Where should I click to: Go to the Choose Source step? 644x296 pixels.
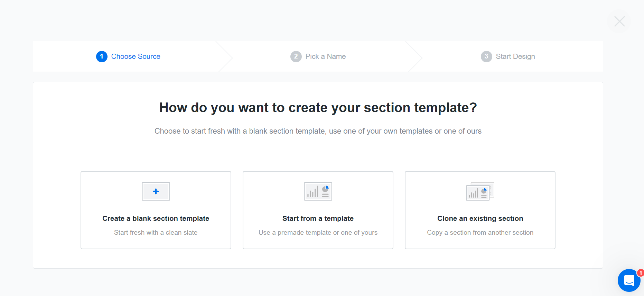[x=136, y=56]
